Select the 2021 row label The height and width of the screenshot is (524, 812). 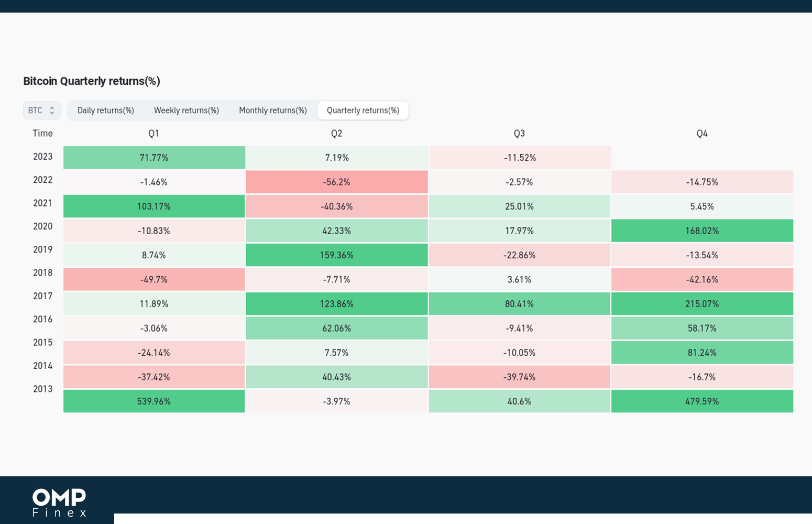pos(43,203)
